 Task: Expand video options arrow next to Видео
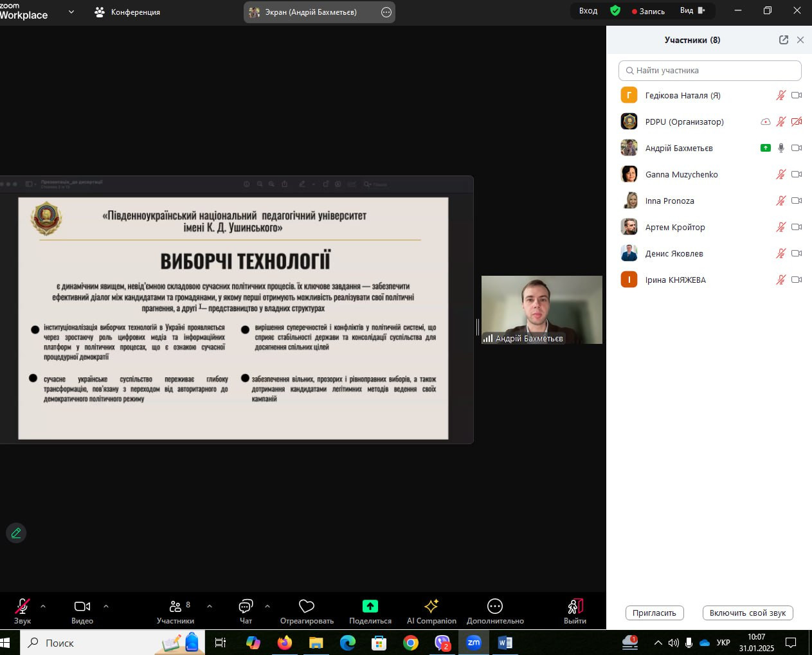[x=106, y=606]
